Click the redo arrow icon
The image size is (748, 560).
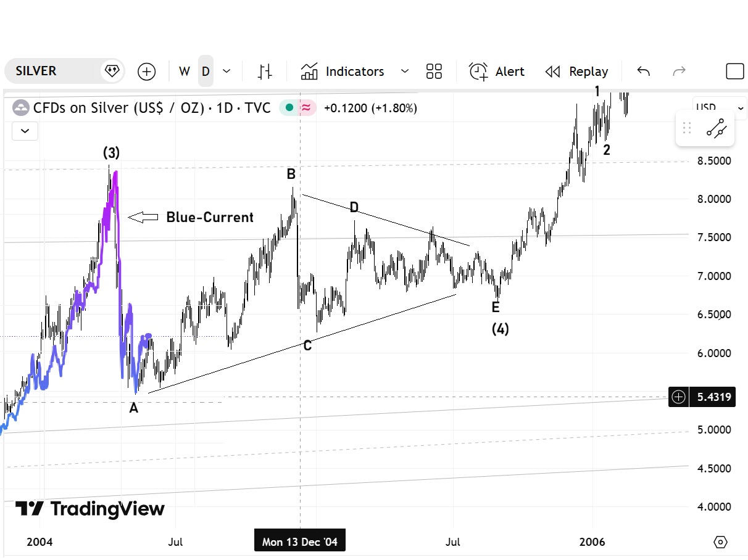point(679,72)
